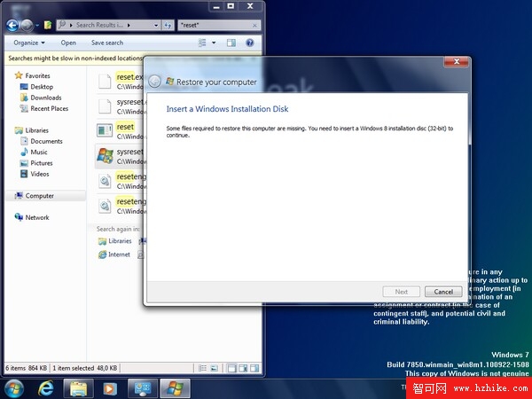This screenshot has height=399, width=532.
Task: Go back in Explorer window
Action: [x=12, y=25]
